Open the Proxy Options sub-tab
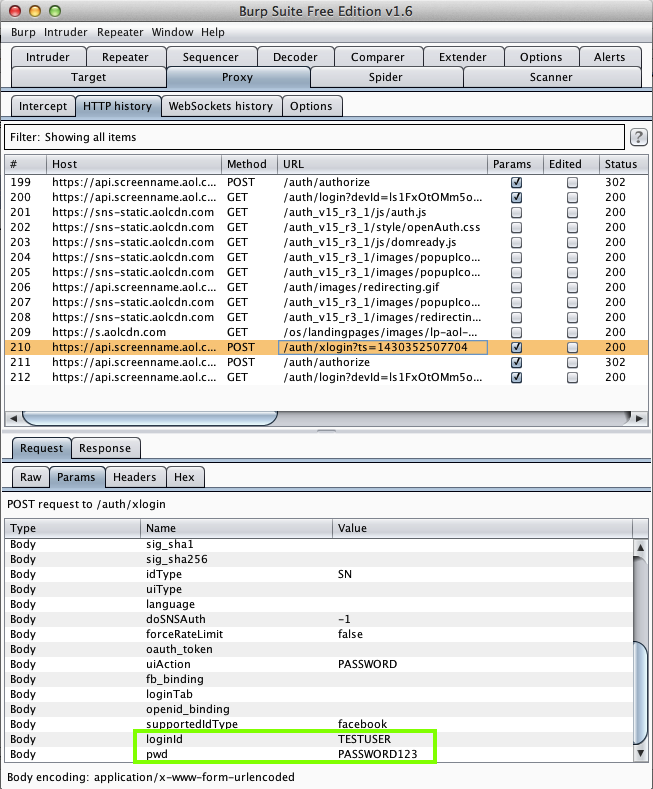Viewport: 653px width, 789px height. click(x=311, y=106)
